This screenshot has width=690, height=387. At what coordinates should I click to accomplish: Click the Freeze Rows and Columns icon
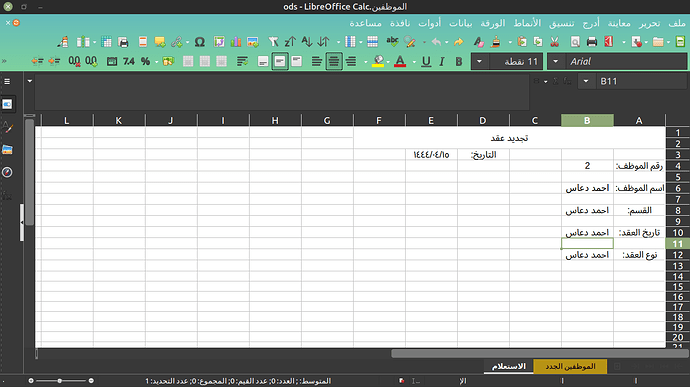[x=106, y=42]
